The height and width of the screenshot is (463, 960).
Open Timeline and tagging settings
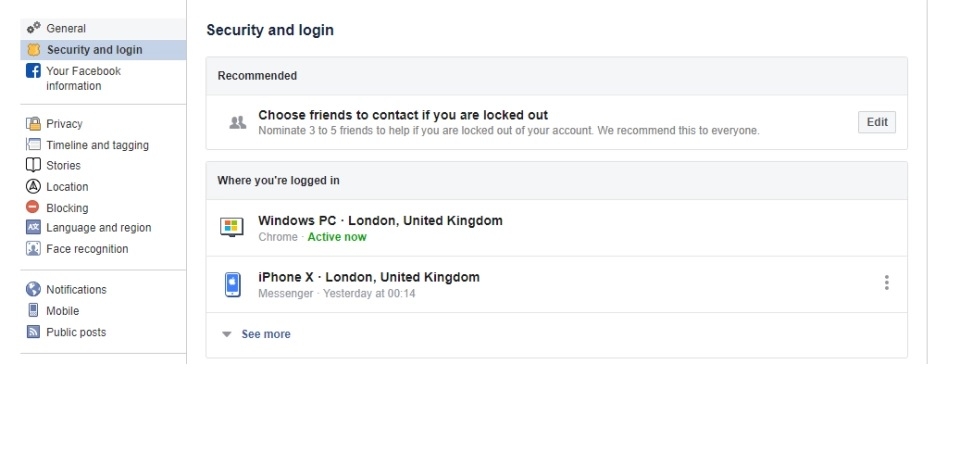click(x=97, y=145)
